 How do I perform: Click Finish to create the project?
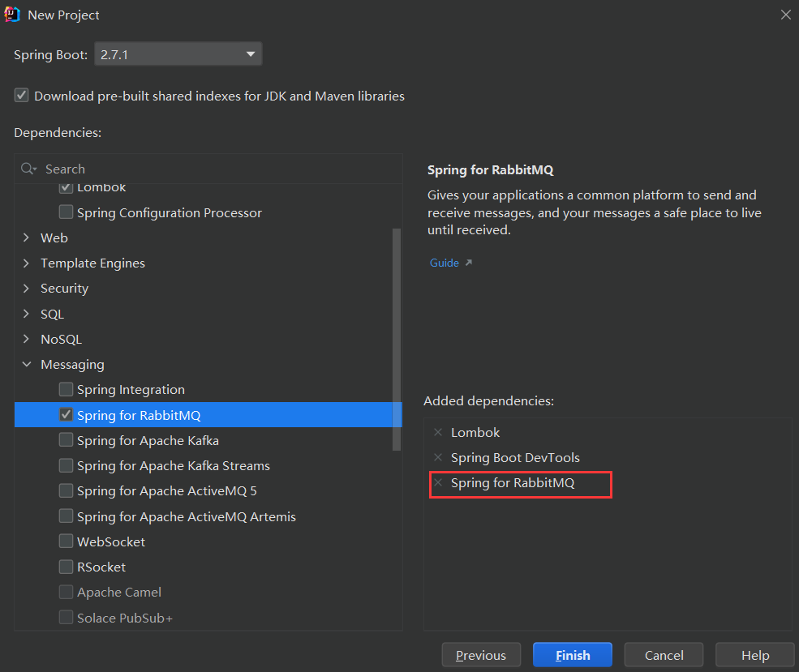(572, 655)
